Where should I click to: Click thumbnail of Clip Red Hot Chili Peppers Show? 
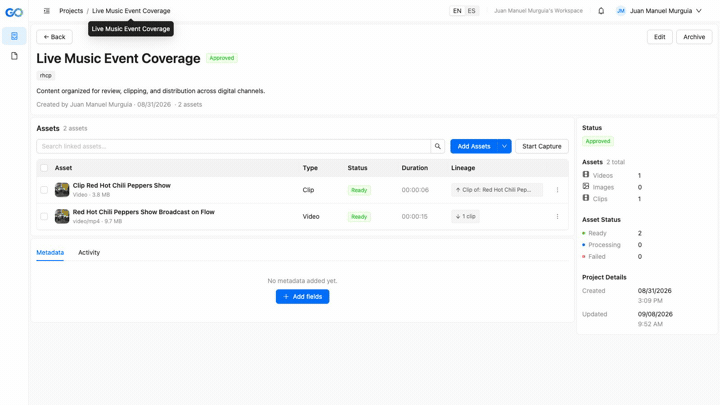(62, 190)
